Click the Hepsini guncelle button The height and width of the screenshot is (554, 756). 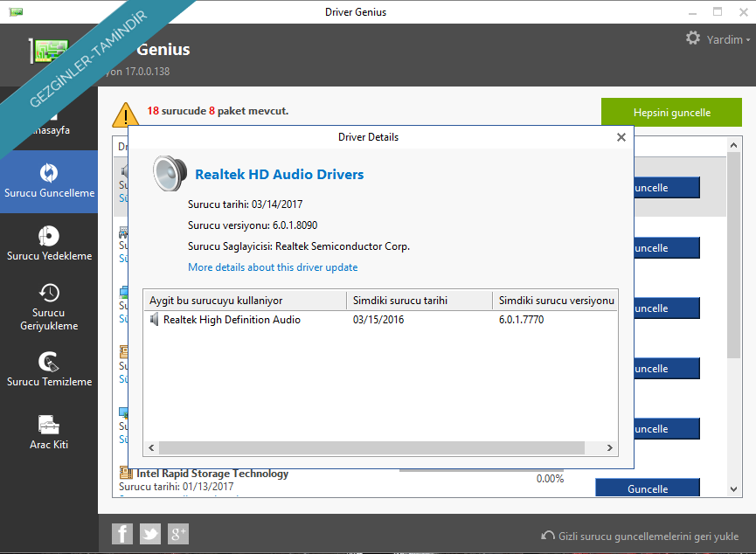pyautogui.click(x=671, y=113)
